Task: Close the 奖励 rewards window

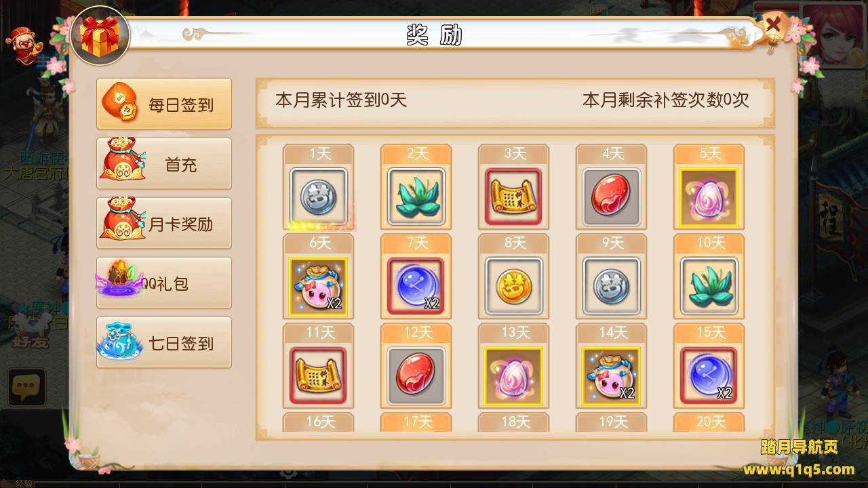Action: pyautogui.click(x=774, y=27)
